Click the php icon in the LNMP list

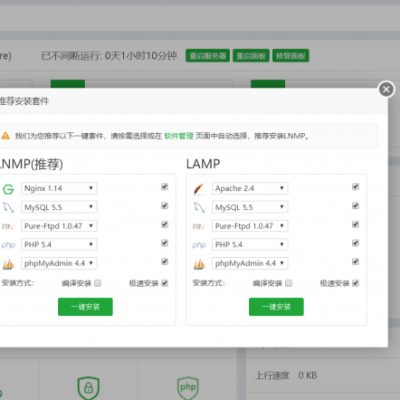tap(8, 245)
